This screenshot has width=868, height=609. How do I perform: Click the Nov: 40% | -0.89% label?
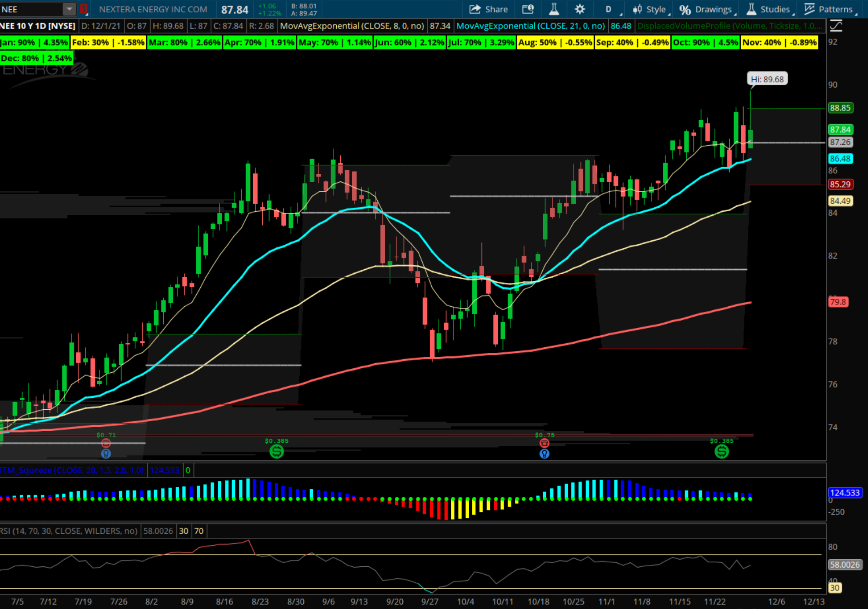(779, 43)
